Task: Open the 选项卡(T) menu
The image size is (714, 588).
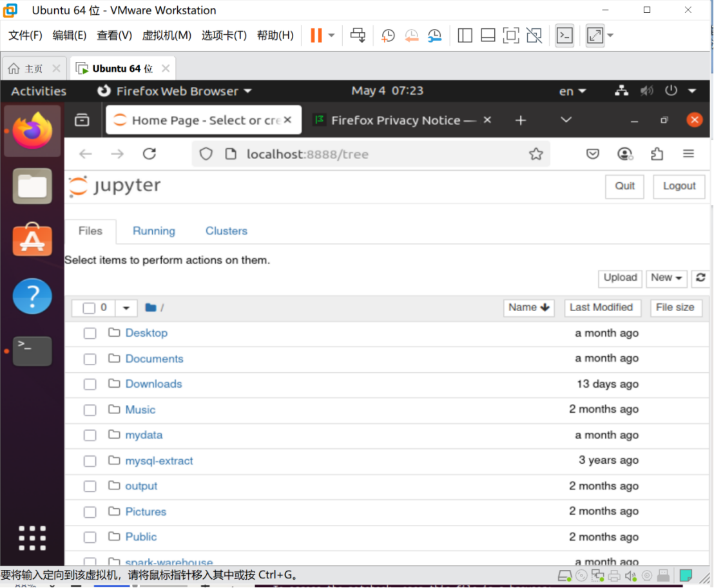Action: tap(224, 35)
